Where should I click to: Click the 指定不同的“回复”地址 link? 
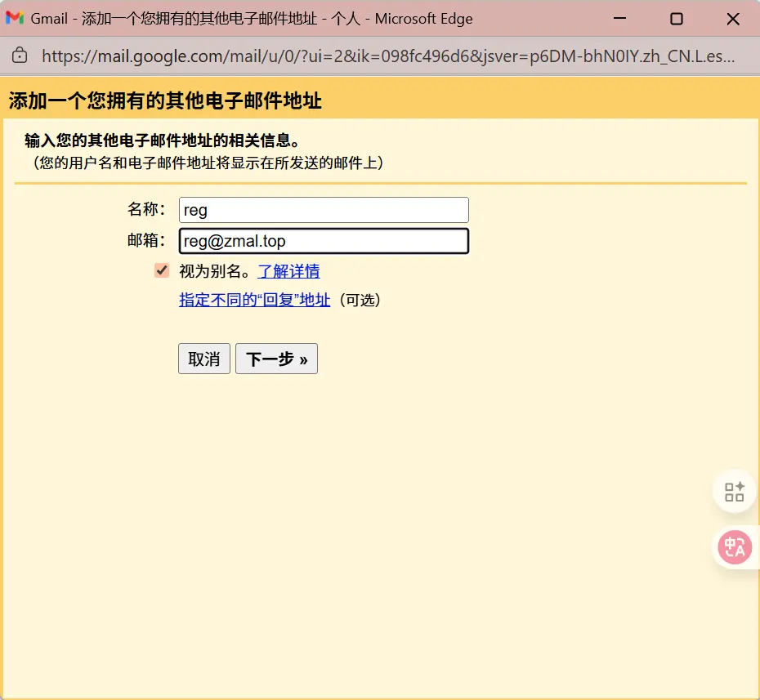pyautogui.click(x=255, y=300)
